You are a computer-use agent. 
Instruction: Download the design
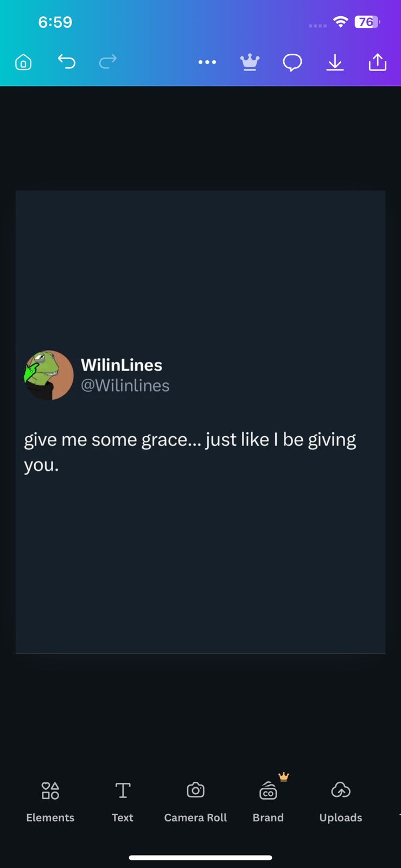tap(335, 63)
